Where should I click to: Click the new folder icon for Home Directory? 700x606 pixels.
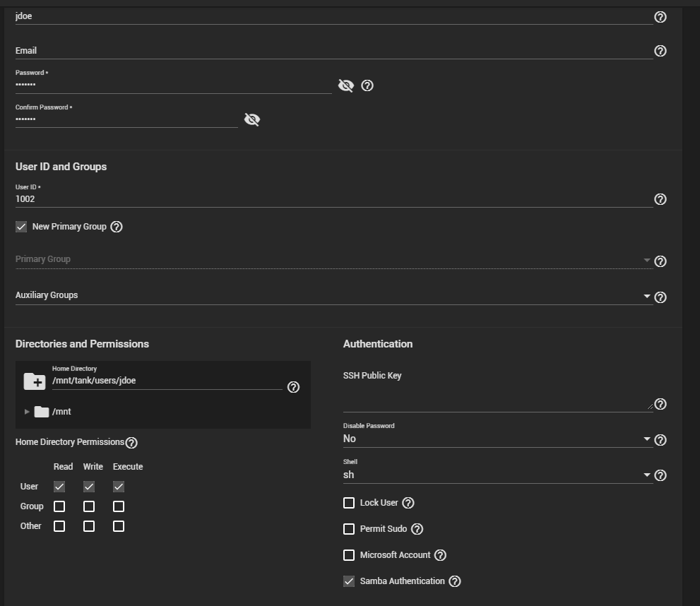pyautogui.click(x=35, y=381)
